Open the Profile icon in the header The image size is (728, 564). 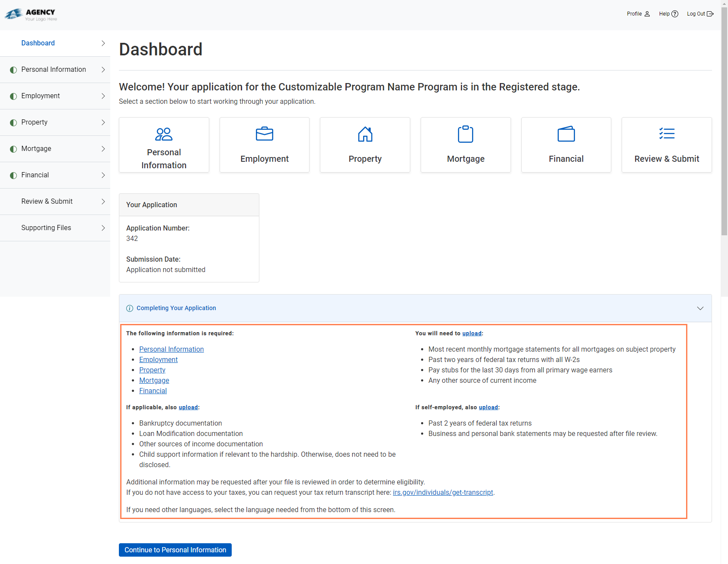pyautogui.click(x=647, y=13)
